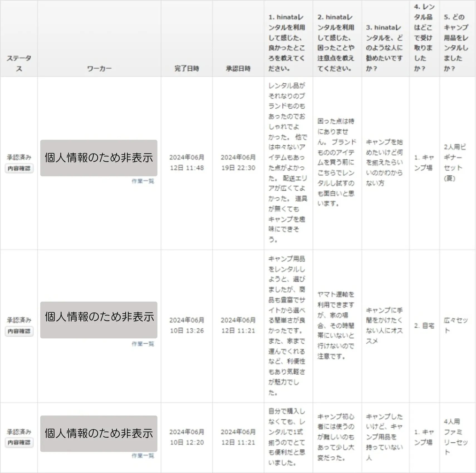Select completion date 2024年06月10日 13:26
This screenshot has height=473, width=476.
point(187,325)
